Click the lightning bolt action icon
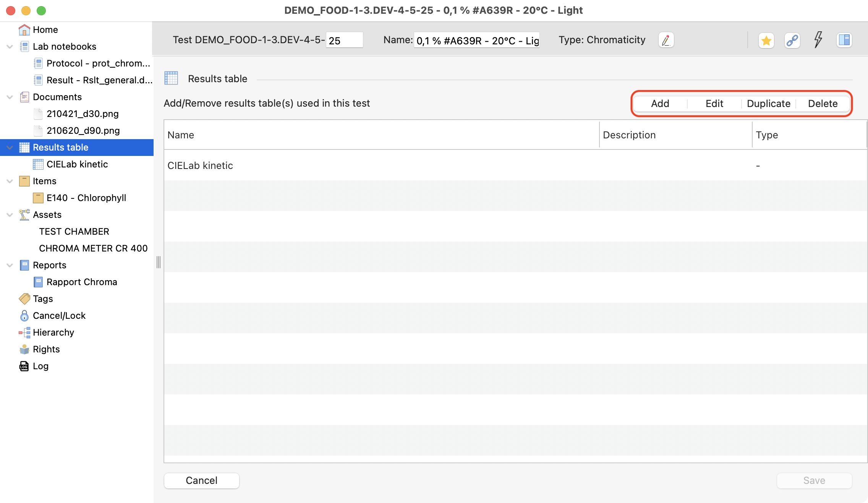Image resolution: width=868 pixels, height=503 pixels. (818, 40)
